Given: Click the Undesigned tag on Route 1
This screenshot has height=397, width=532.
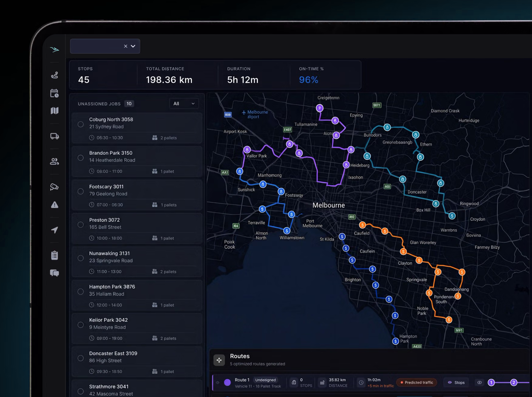Looking at the screenshot, I should tap(266, 380).
